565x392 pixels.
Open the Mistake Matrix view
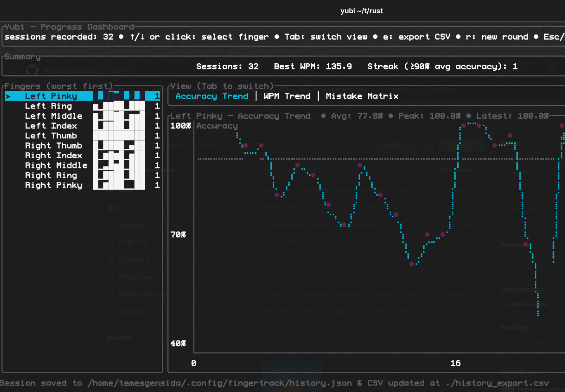click(x=362, y=96)
